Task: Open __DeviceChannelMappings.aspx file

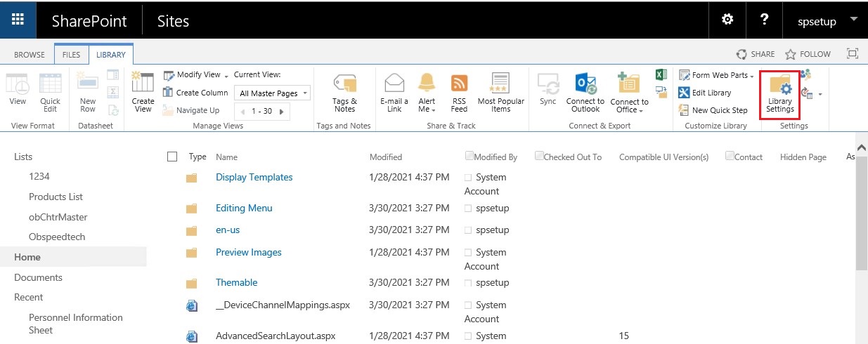Action: tap(283, 305)
